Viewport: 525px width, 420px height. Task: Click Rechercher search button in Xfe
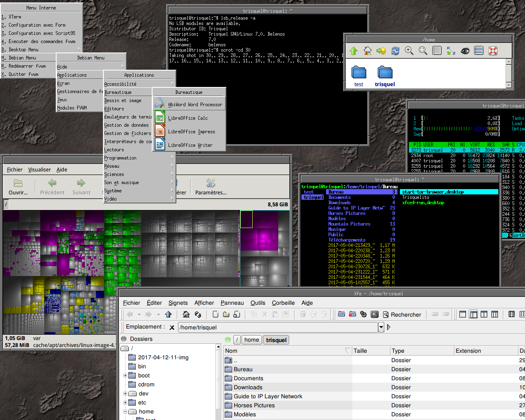point(402,315)
